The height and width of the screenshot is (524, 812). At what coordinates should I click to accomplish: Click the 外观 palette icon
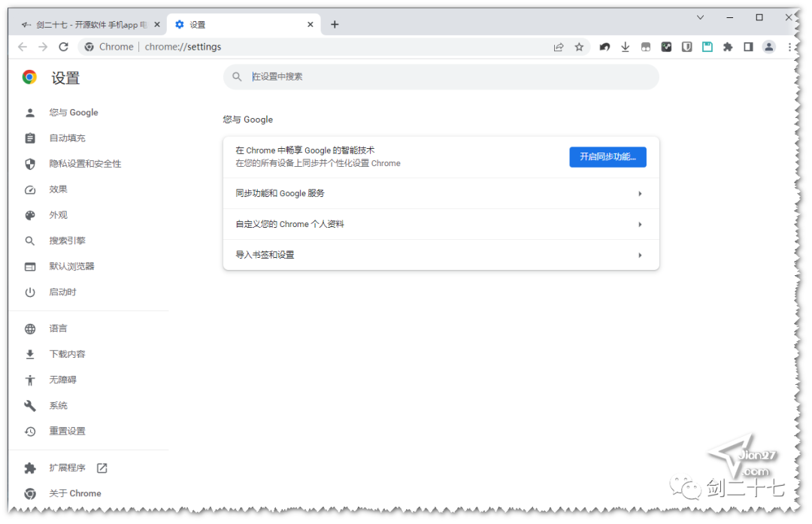click(x=30, y=216)
